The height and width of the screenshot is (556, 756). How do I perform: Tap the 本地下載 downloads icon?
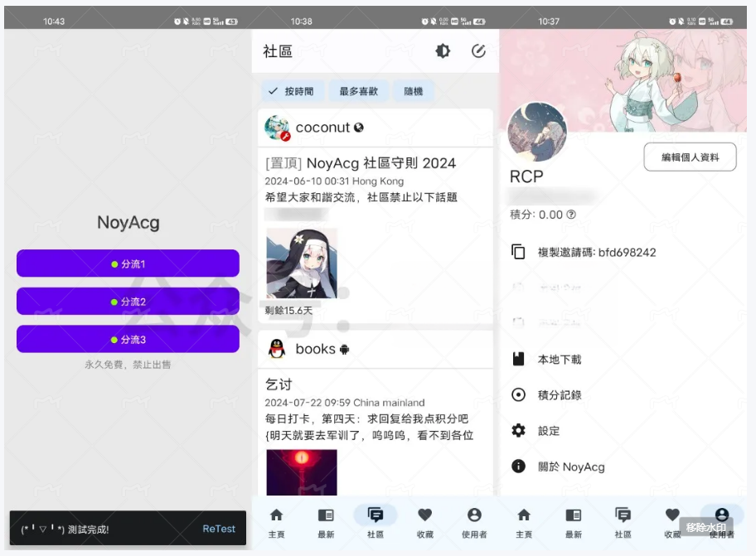(x=518, y=359)
